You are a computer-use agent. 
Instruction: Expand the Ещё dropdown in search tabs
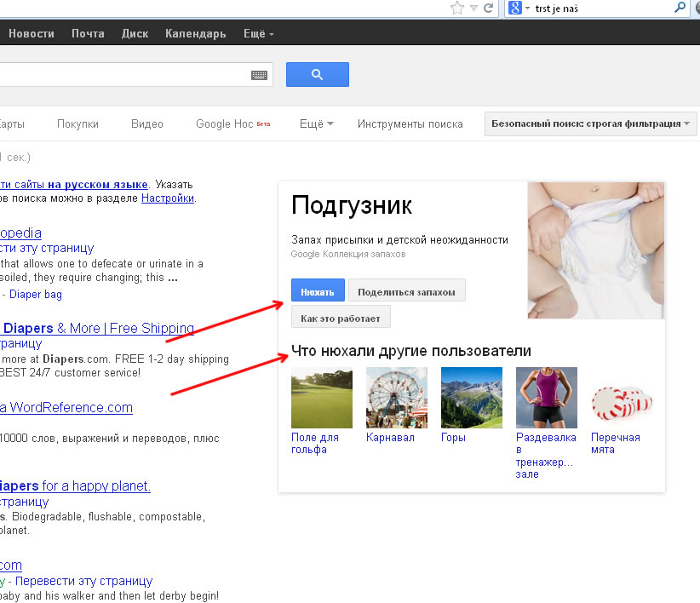pos(316,124)
